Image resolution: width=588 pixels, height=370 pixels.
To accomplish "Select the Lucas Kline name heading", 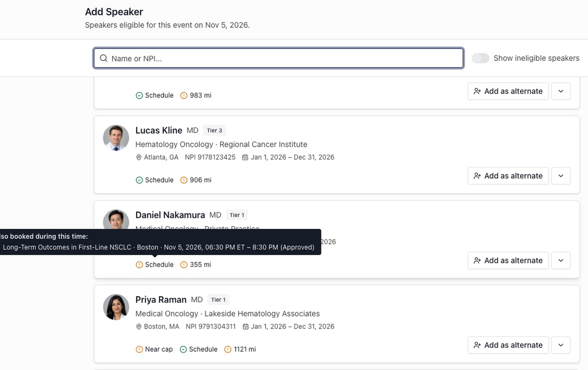I will [x=159, y=130].
